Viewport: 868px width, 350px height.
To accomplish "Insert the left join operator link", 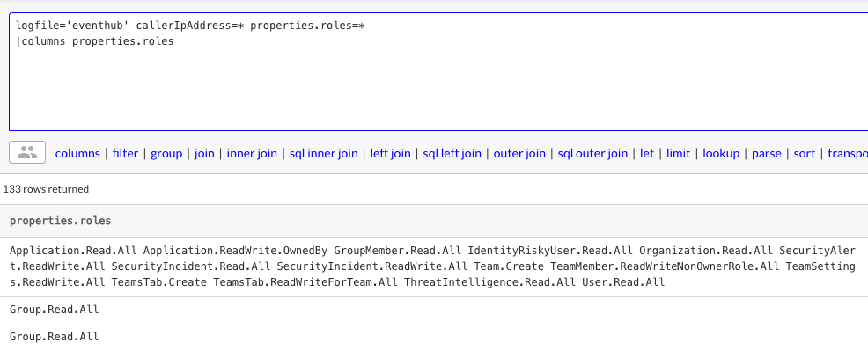I will (x=390, y=153).
